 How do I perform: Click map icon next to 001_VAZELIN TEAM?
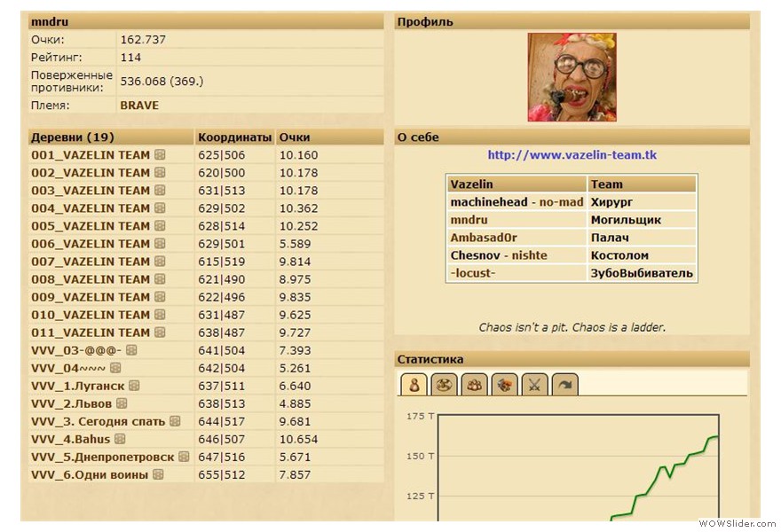[x=160, y=155]
